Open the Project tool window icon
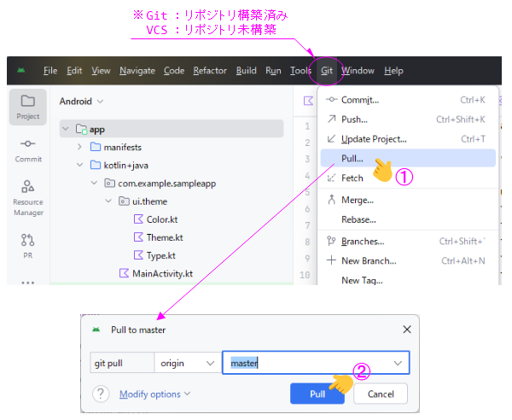 28,106
